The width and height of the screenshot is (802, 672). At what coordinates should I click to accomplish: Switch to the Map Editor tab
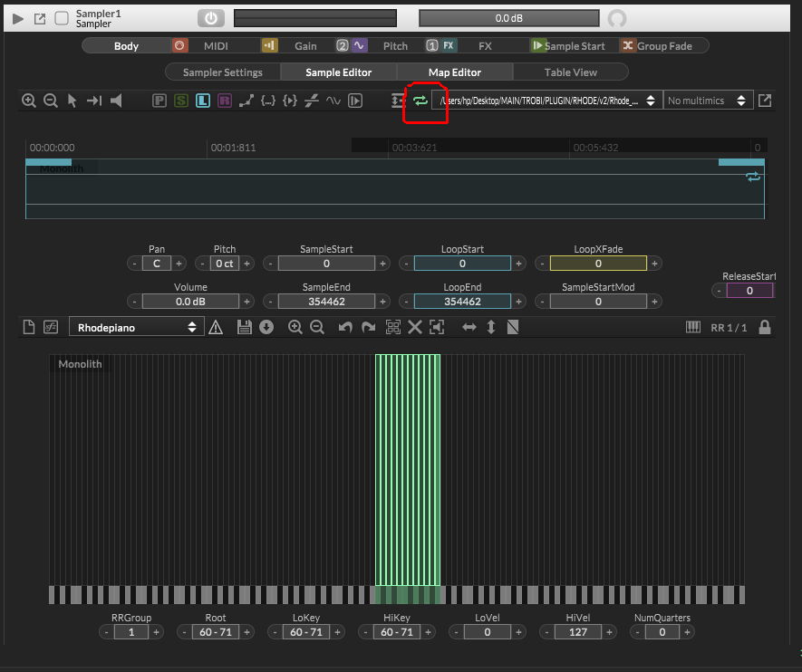pos(455,72)
